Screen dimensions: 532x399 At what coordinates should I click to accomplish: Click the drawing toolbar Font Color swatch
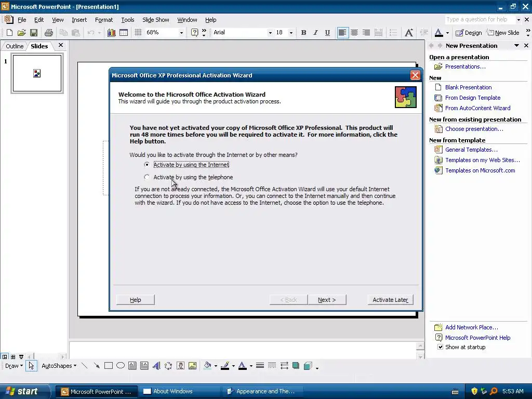(242, 366)
